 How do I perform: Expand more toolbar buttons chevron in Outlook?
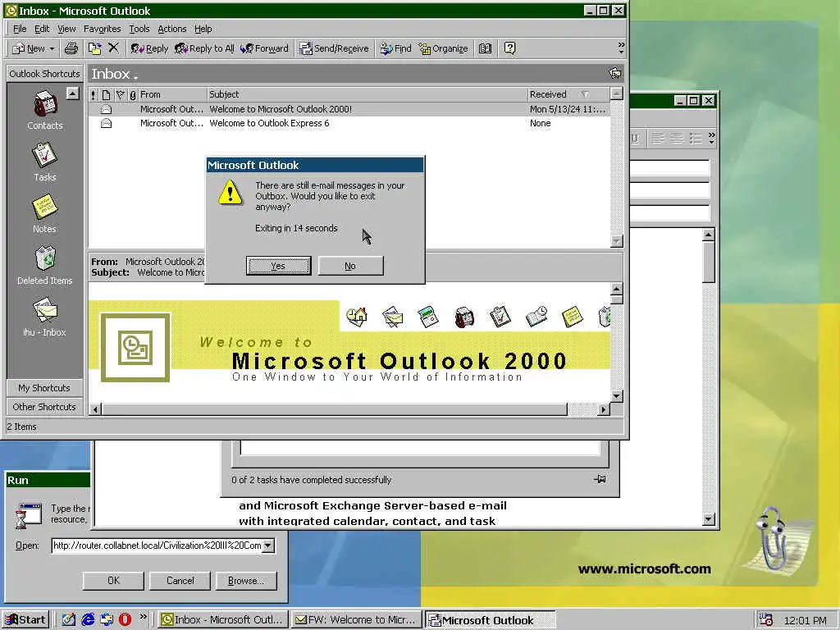pyautogui.click(x=621, y=48)
